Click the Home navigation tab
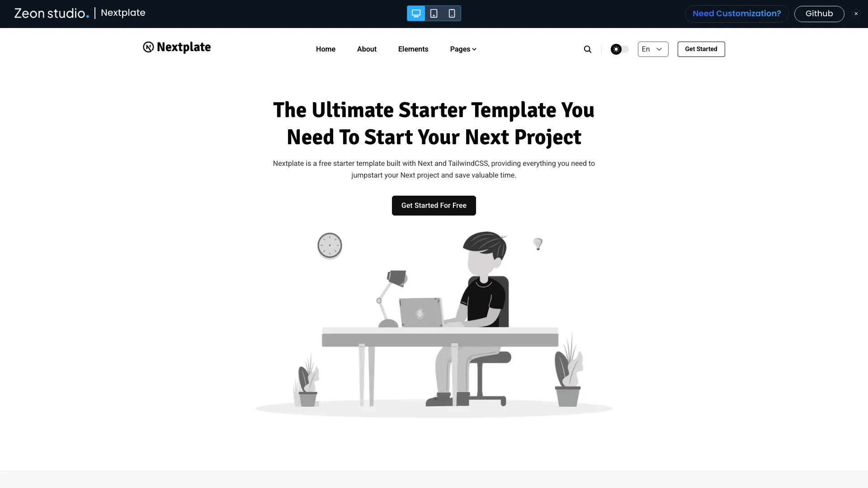Image resolution: width=868 pixels, height=488 pixels. pyautogui.click(x=325, y=49)
